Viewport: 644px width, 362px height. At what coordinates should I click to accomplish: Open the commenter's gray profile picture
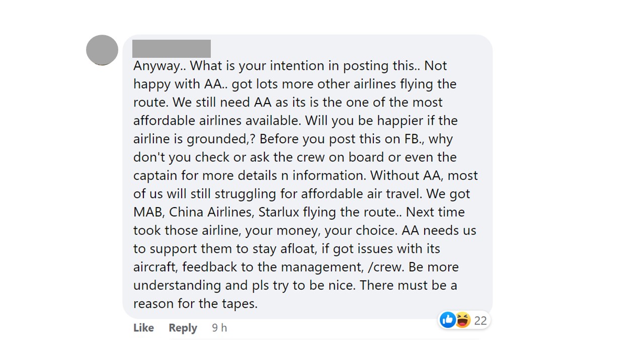coord(102,50)
